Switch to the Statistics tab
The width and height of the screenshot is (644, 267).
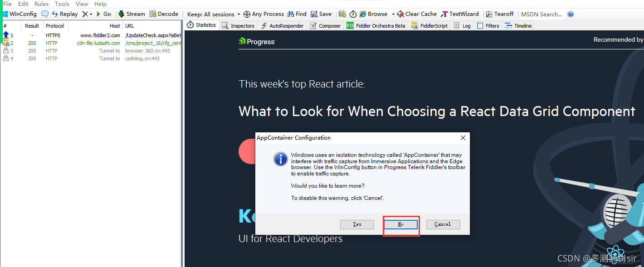pyautogui.click(x=201, y=25)
